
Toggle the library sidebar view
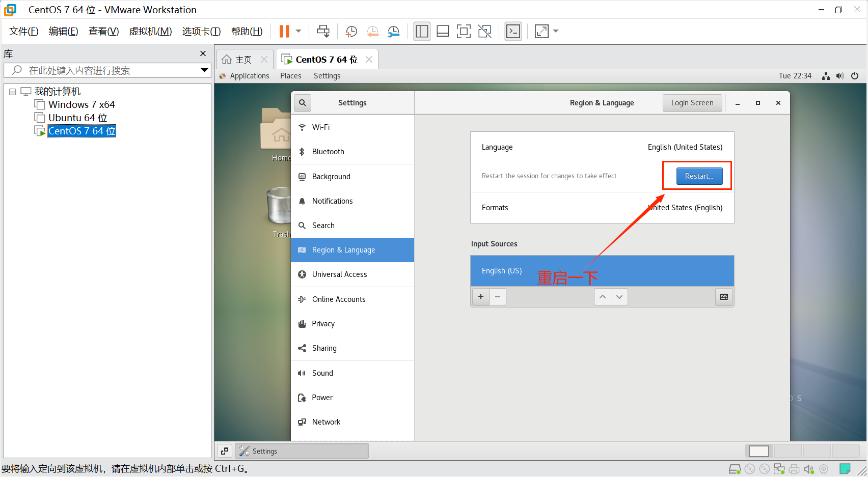[x=422, y=31]
